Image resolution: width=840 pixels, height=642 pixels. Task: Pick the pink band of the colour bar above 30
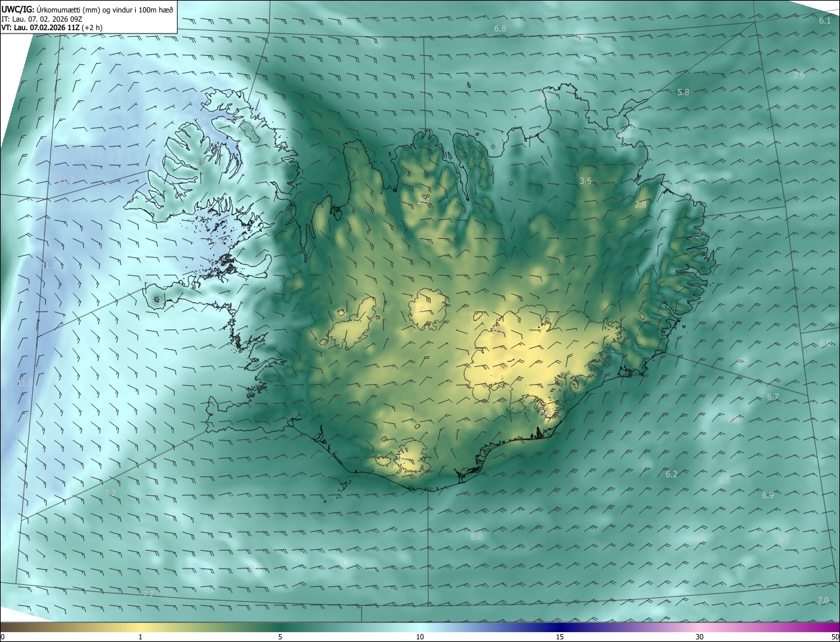pyautogui.click(x=700, y=627)
